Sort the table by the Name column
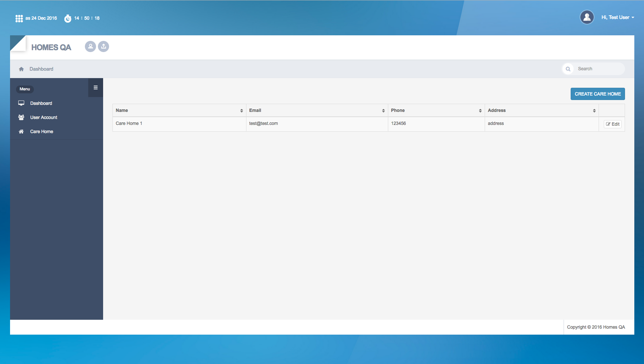This screenshot has width=644, height=364. (x=179, y=110)
